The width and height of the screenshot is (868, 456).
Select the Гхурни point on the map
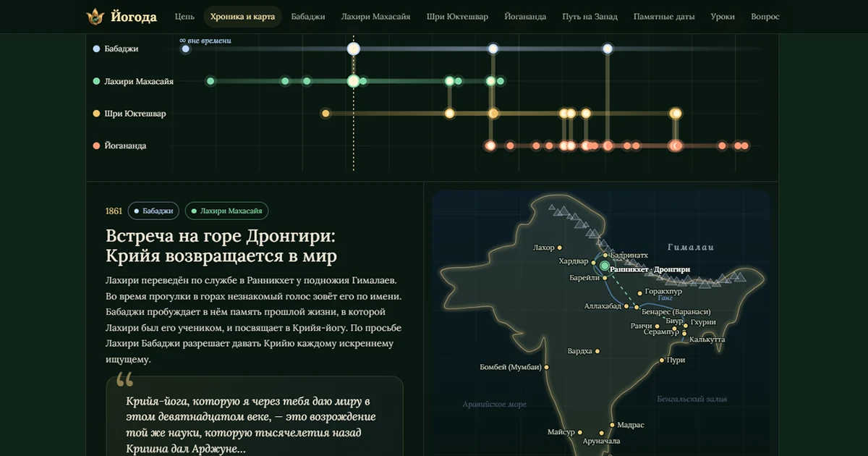[x=686, y=326]
